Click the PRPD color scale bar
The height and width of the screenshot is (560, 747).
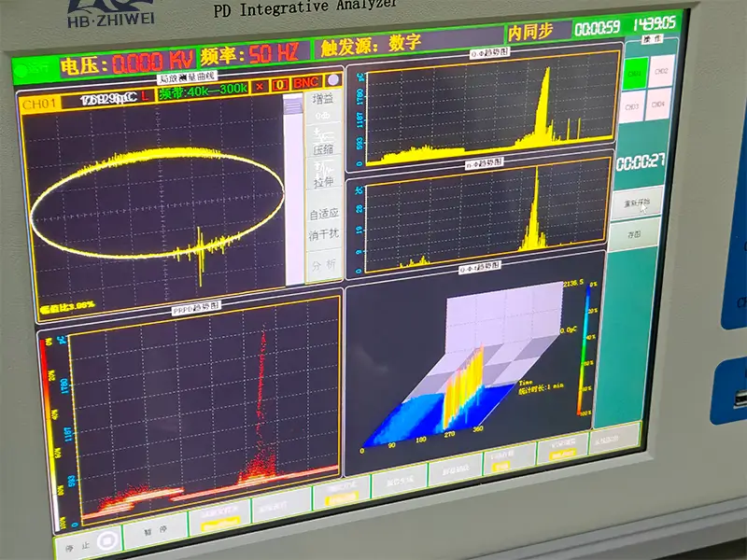[x=51, y=434]
